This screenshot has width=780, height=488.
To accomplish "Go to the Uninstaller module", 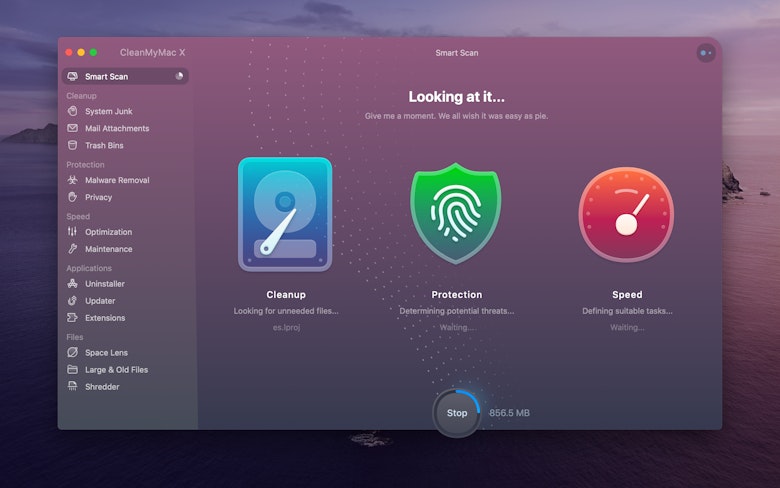I will [104, 284].
